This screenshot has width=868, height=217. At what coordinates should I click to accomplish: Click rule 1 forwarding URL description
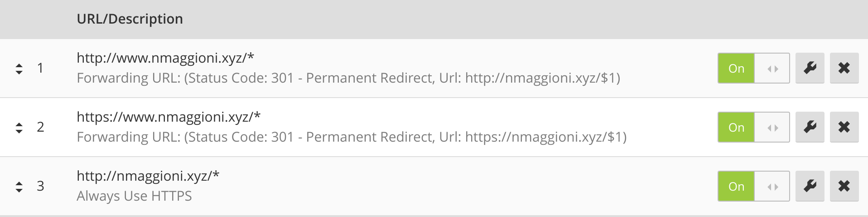[348, 78]
